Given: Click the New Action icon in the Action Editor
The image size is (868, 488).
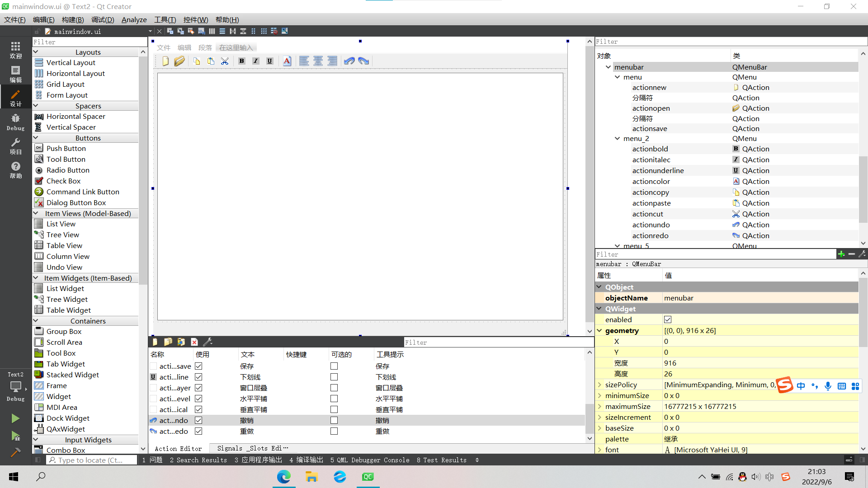Looking at the screenshot, I should pyautogui.click(x=155, y=342).
